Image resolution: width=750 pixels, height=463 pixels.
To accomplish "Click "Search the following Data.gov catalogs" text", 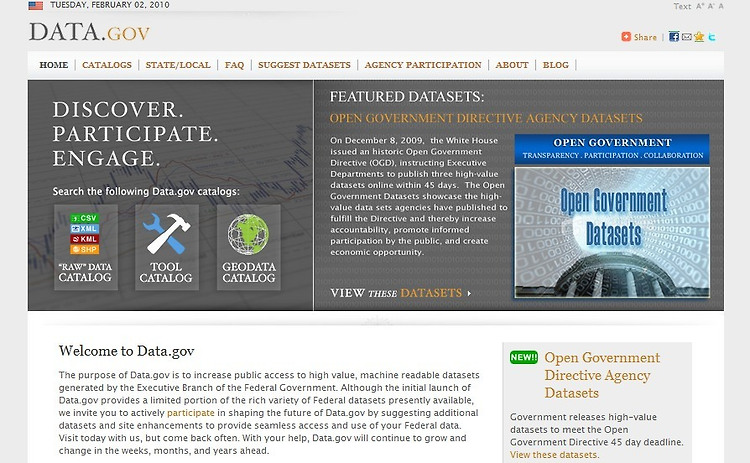I will [x=146, y=192].
